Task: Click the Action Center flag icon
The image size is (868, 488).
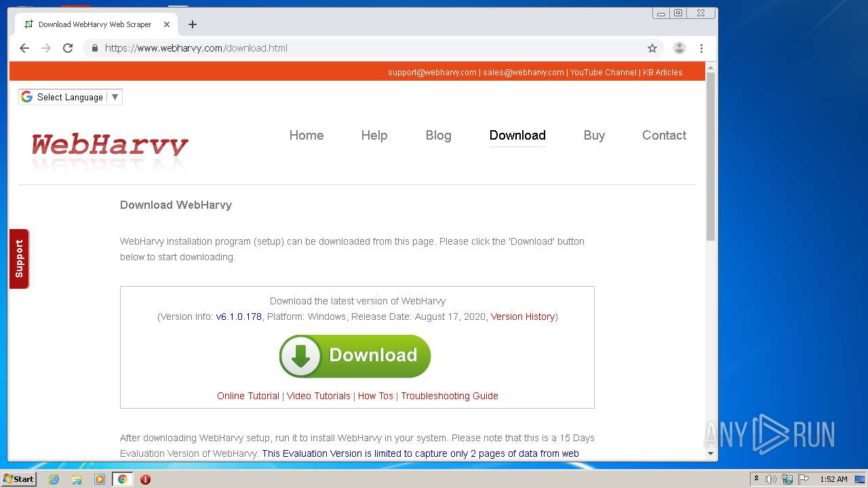Action: pos(804,479)
